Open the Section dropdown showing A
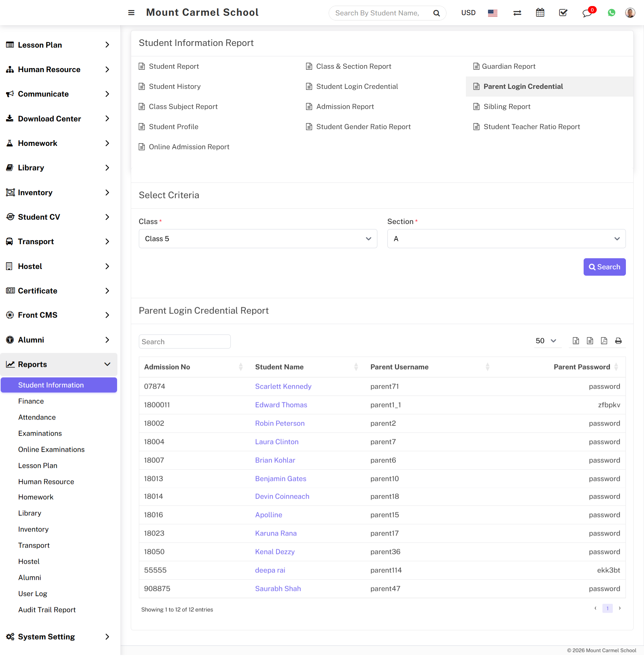 tap(506, 239)
